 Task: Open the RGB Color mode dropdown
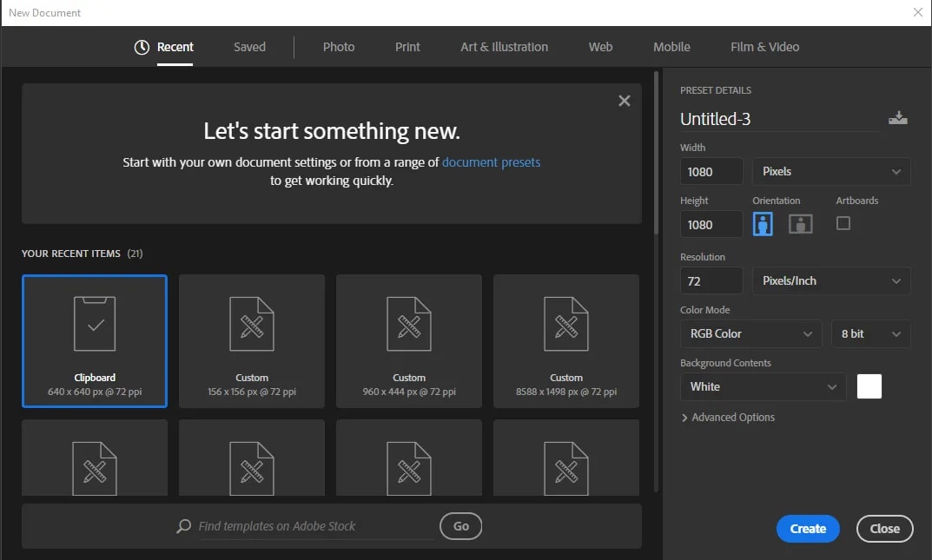750,333
